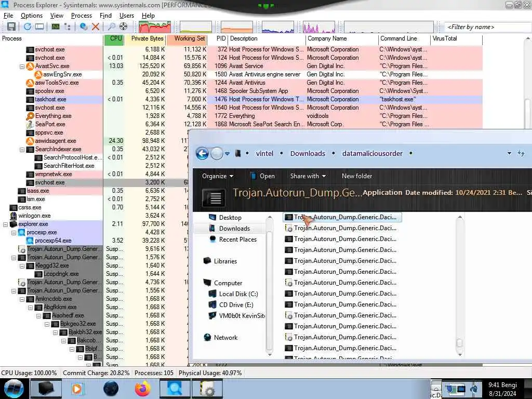
Task: Click the Filter by name input field
Action: [488, 27]
